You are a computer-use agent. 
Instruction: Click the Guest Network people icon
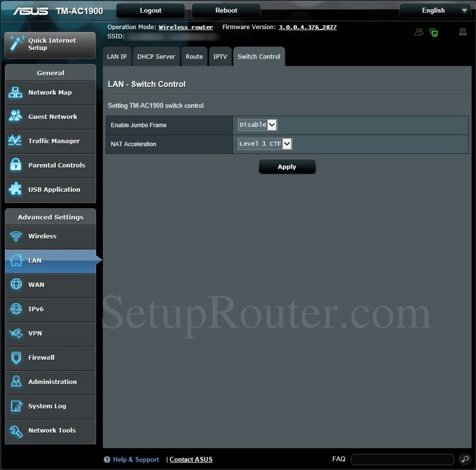(x=15, y=116)
